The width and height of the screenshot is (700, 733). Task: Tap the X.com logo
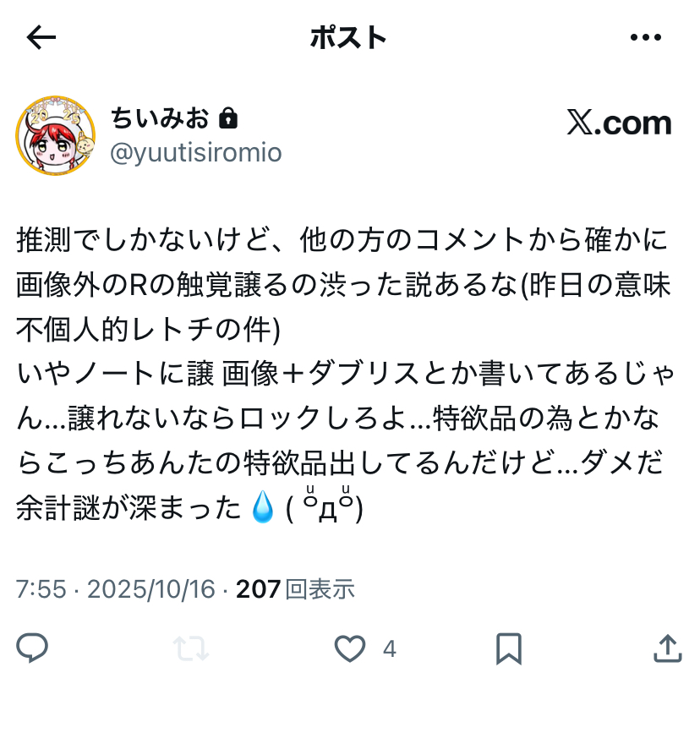[x=620, y=123]
